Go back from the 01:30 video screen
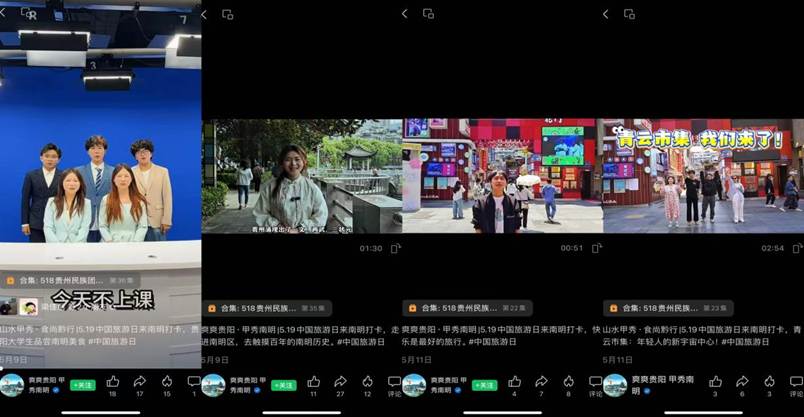 click(204, 14)
